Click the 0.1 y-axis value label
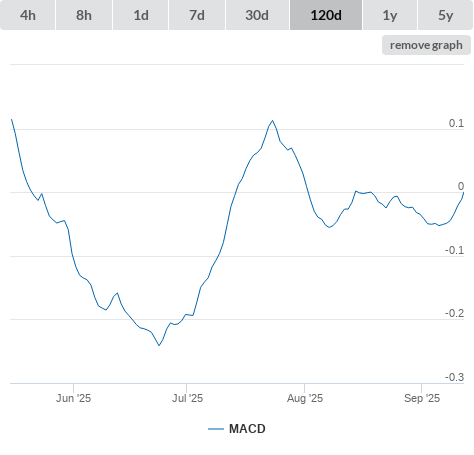The width and height of the screenshot is (474, 455). click(456, 123)
